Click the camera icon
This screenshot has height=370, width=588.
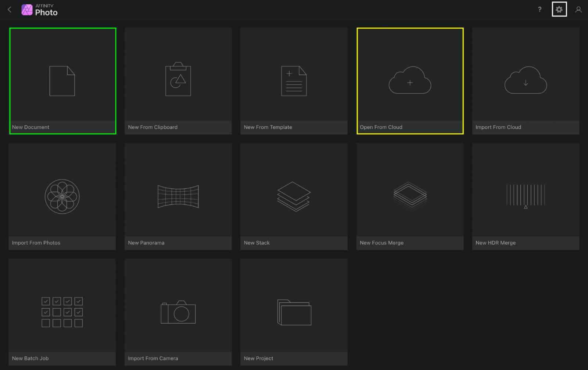tap(178, 312)
